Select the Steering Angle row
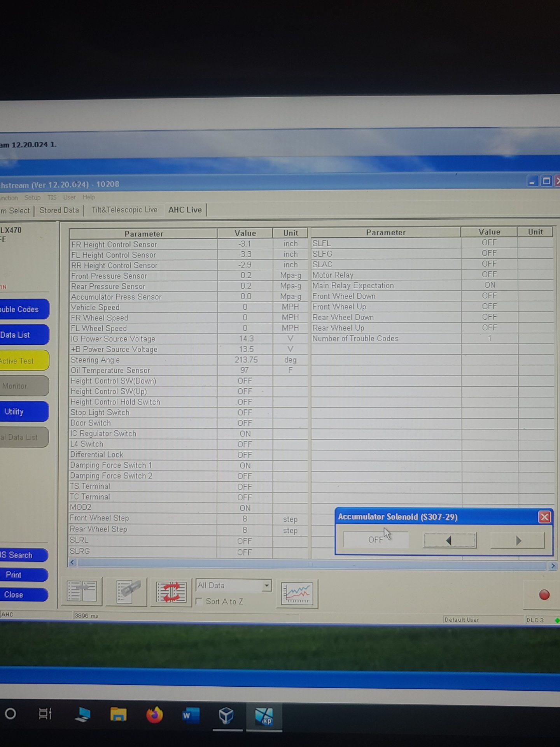This screenshot has width=560, height=747. [189, 360]
